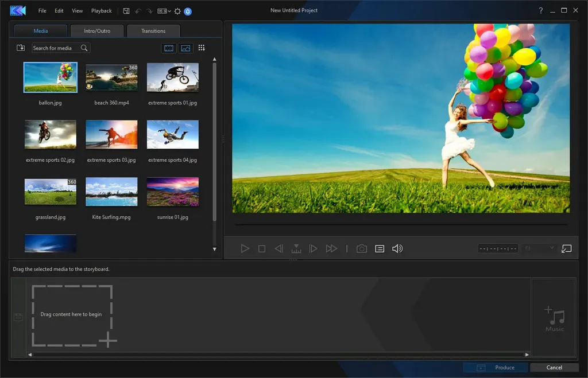Toggle the thumbnail grid view button
588x378 pixels.
(202, 48)
